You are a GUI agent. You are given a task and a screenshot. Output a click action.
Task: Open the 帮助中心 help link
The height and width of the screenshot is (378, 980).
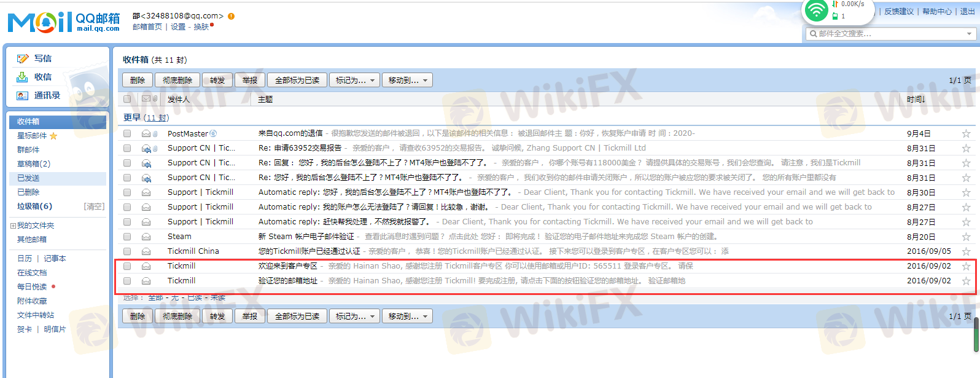937,12
